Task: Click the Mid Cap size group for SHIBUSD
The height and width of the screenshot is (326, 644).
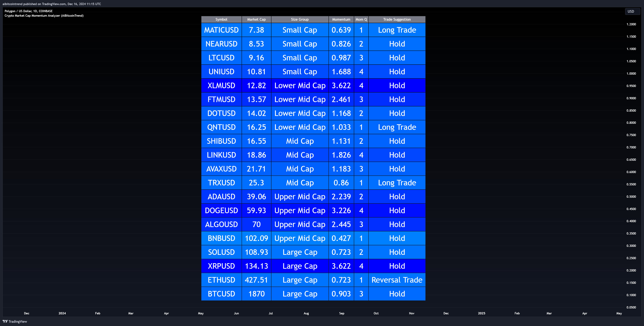Action: tap(300, 141)
